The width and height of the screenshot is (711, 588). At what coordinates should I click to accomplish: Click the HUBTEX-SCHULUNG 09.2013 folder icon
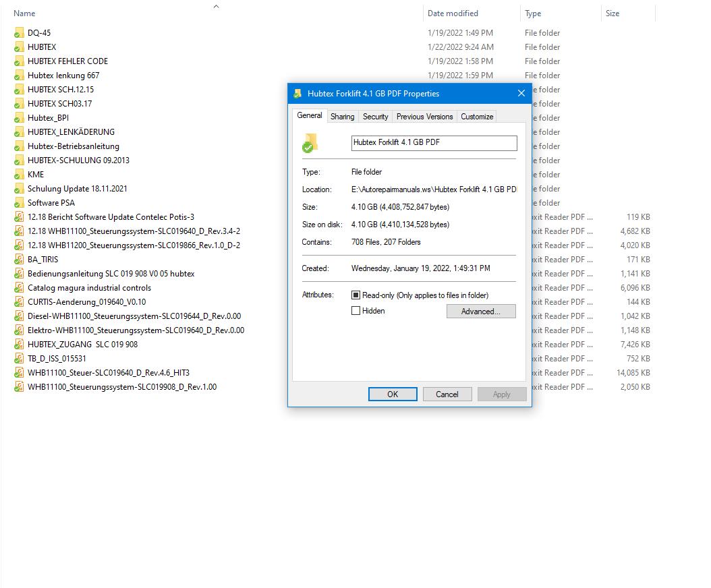[x=19, y=160]
